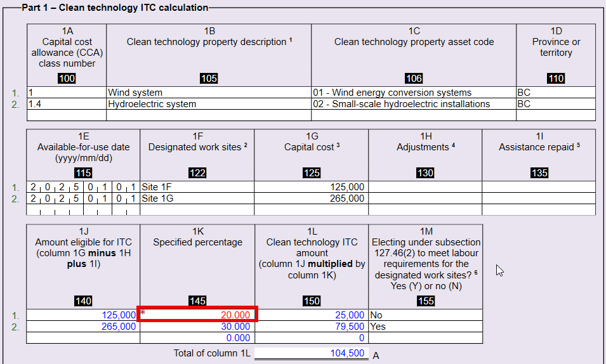Click field code 145 label for Specified percentage
Viewport: 606px width, 364px height.
point(197,301)
